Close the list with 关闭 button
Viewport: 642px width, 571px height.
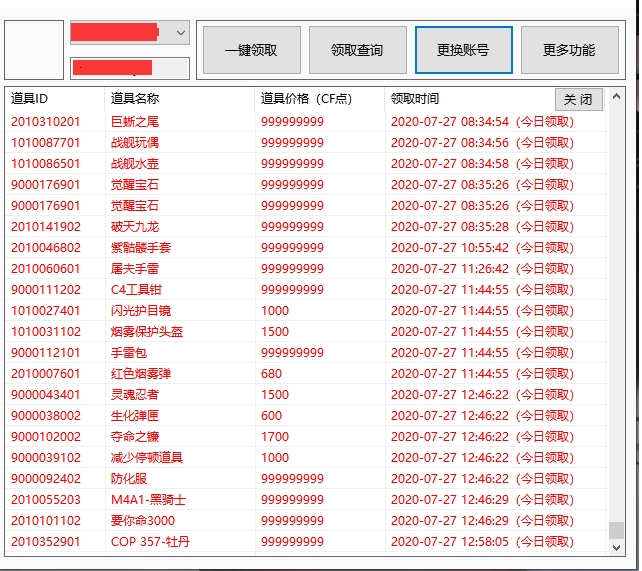pyautogui.click(x=579, y=99)
